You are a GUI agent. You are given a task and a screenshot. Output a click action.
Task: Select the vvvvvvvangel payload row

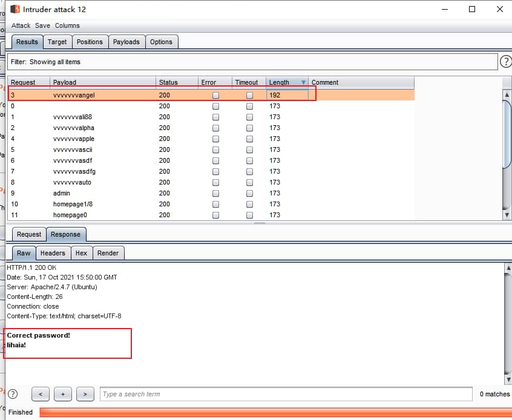[x=211, y=95]
